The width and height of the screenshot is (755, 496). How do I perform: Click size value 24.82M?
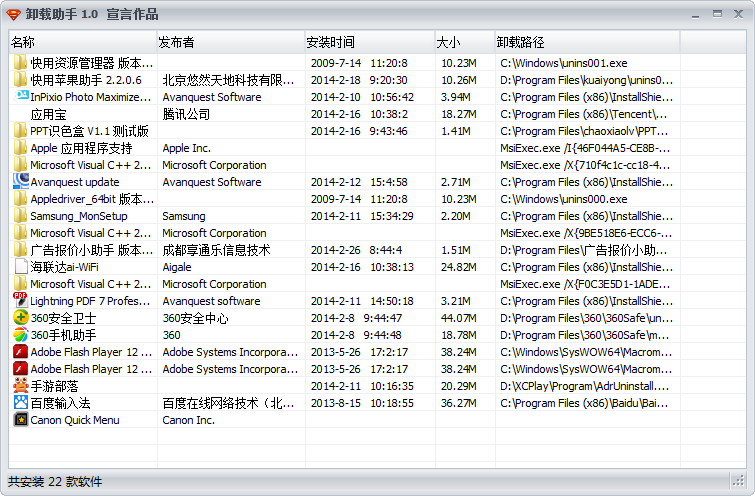[x=458, y=267]
